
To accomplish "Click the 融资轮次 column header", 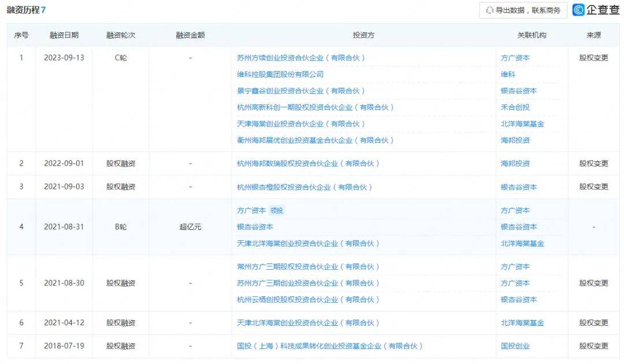I will 121,35.
